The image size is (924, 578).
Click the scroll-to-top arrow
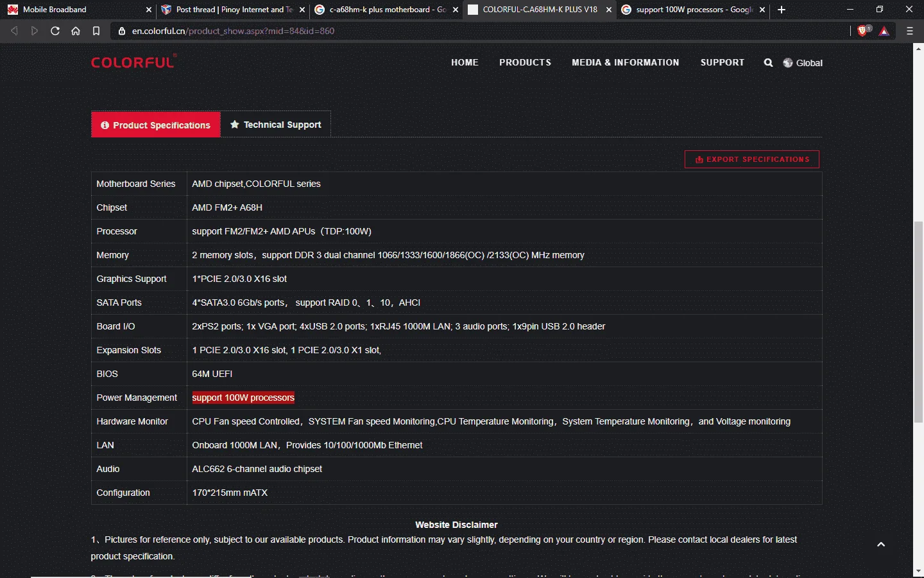[x=881, y=545]
